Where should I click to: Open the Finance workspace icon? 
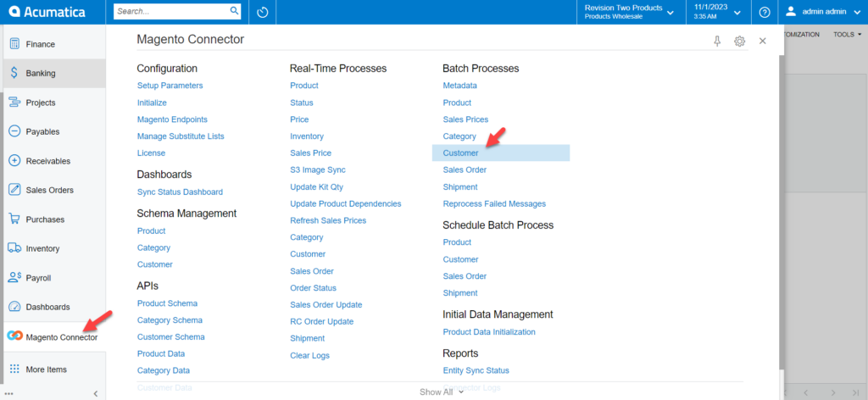[15, 44]
